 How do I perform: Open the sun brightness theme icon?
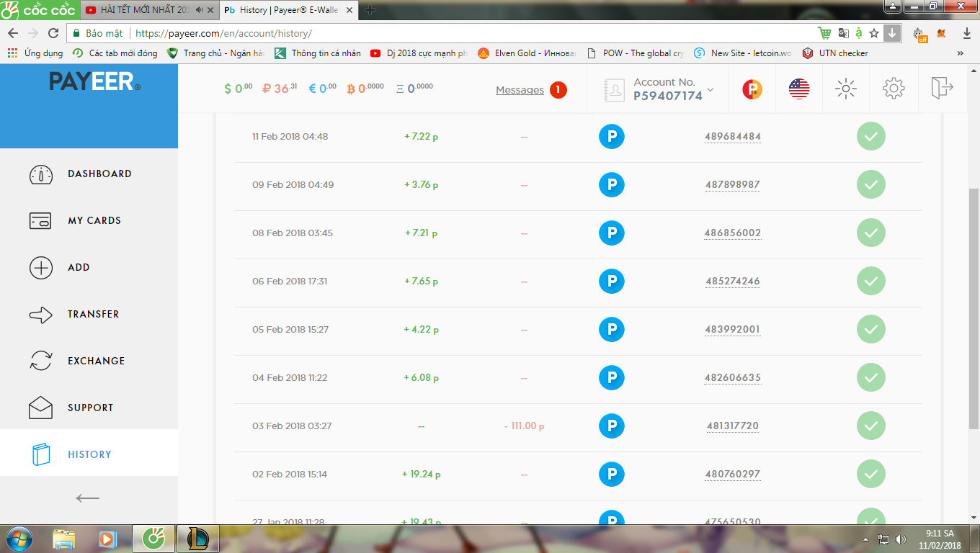tap(845, 89)
